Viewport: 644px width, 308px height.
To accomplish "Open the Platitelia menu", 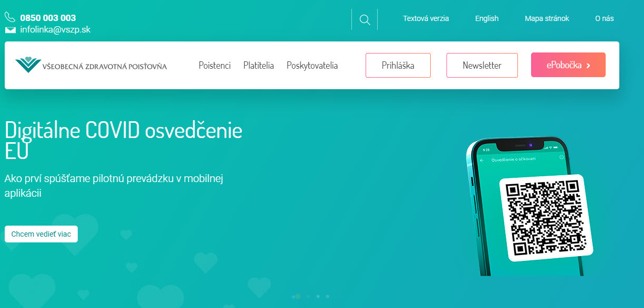I will tap(258, 66).
